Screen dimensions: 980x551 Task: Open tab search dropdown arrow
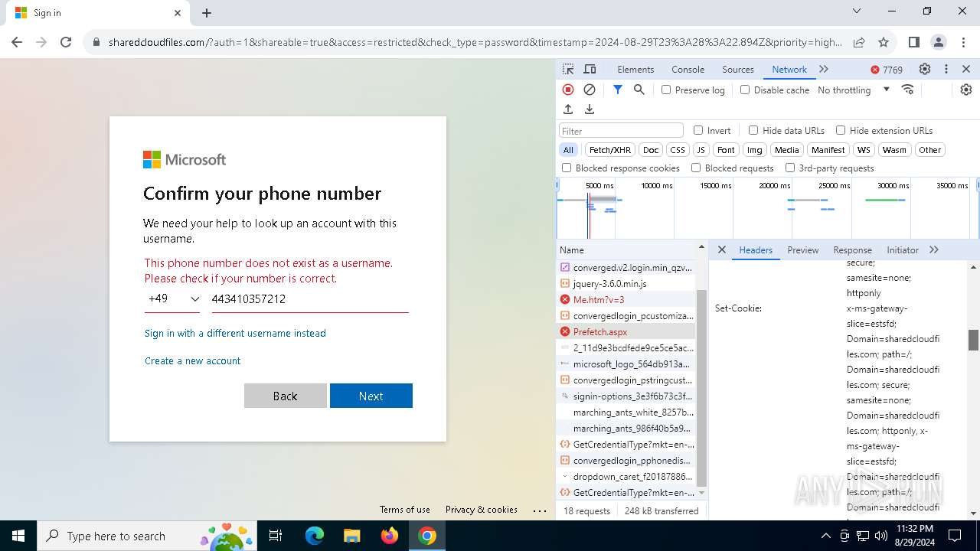(x=857, y=11)
